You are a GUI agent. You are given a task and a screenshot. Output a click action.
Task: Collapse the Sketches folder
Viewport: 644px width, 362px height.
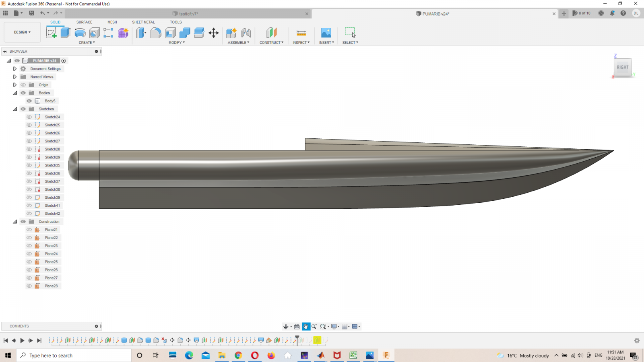tap(15, 109)
